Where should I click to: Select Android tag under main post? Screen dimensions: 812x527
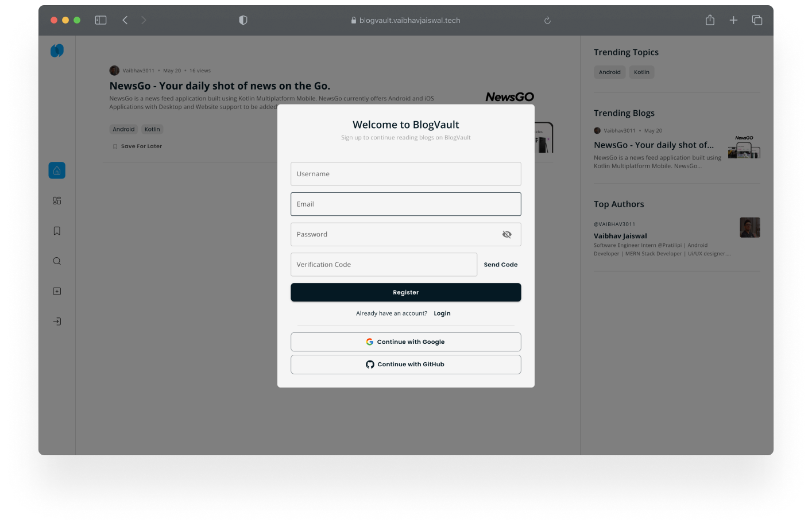point(123,129)
